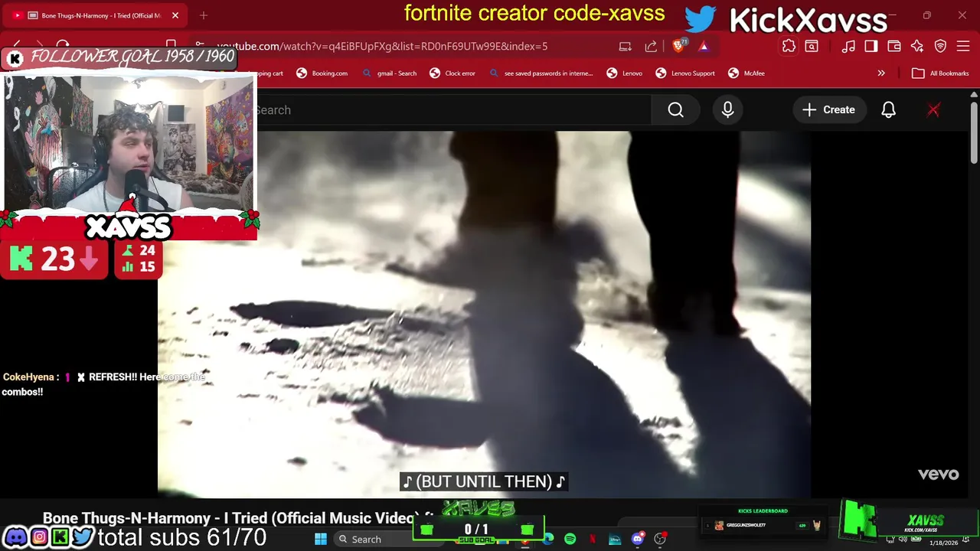The width and height of the screenshot is (980, 551).
Task: Open the tab search icon in toolbar
Action: pyautogui.click(x=812, y=46)
